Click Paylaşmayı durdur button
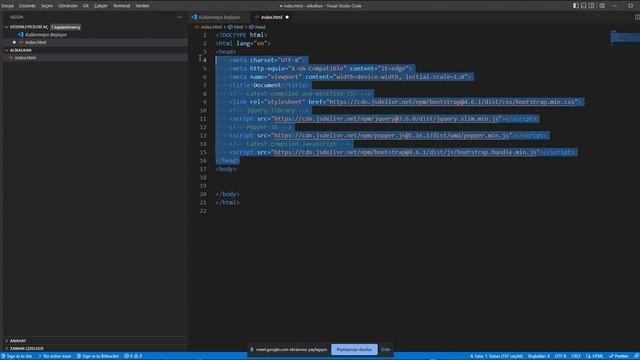The height and width of the screenshot is (360, 640). 354,349
